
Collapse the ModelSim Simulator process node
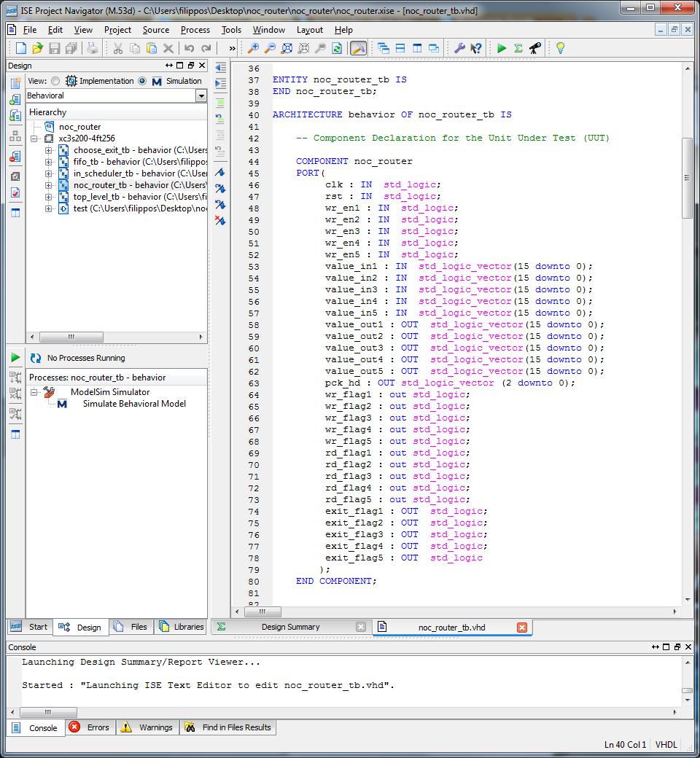tap(34, 392)
